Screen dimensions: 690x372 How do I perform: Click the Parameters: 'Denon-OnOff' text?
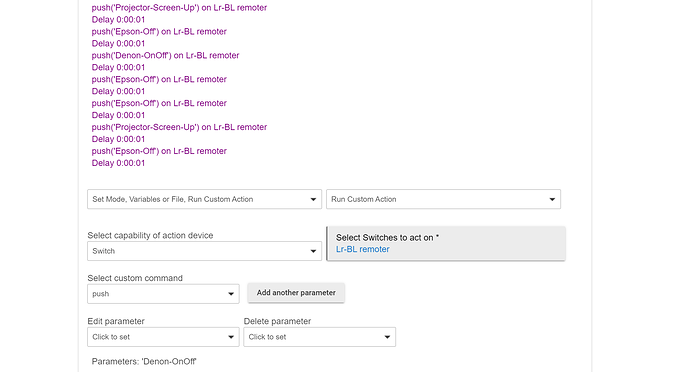144,361
